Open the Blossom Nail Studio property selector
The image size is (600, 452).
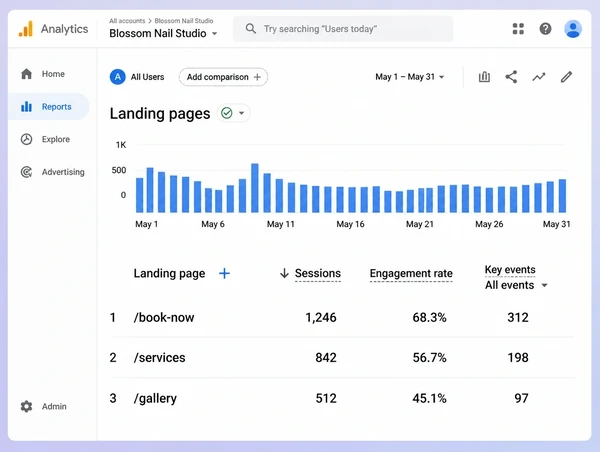[x=163, y=34]
